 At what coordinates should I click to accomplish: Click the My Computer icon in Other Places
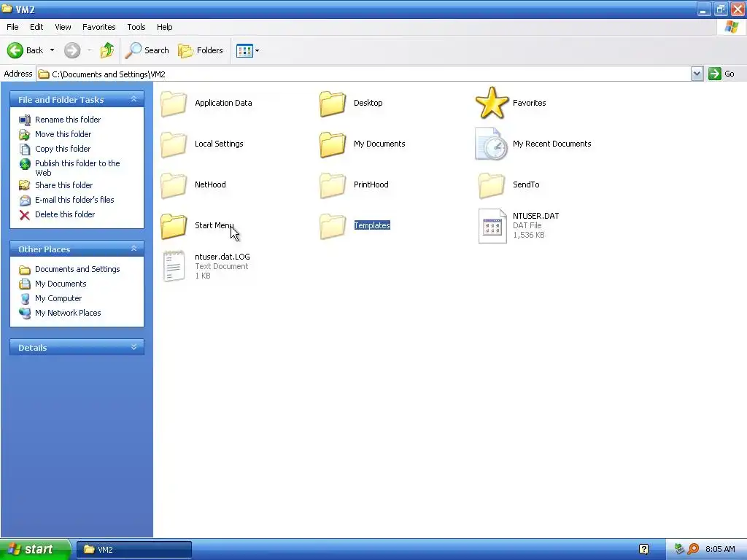[25, 298]
